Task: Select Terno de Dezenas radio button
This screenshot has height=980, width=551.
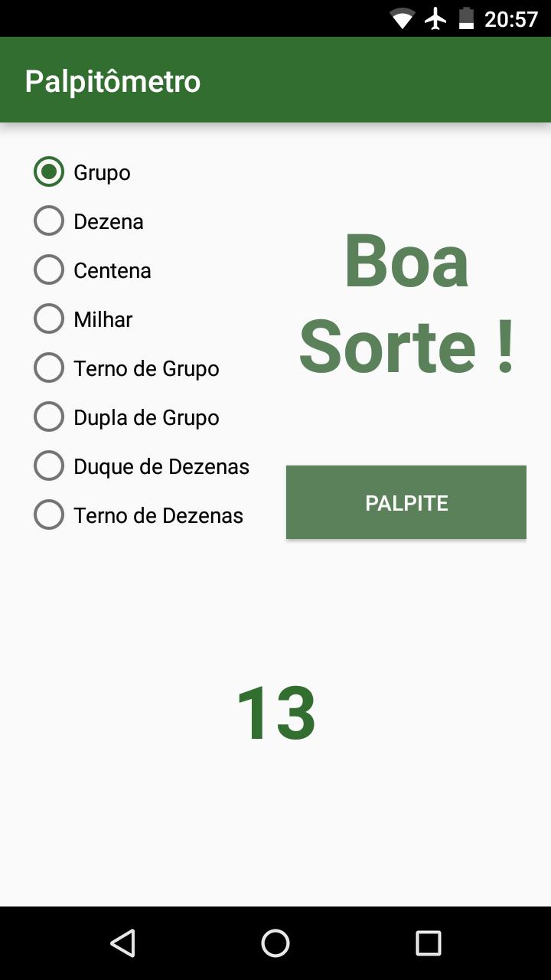Action: (49, 515)
